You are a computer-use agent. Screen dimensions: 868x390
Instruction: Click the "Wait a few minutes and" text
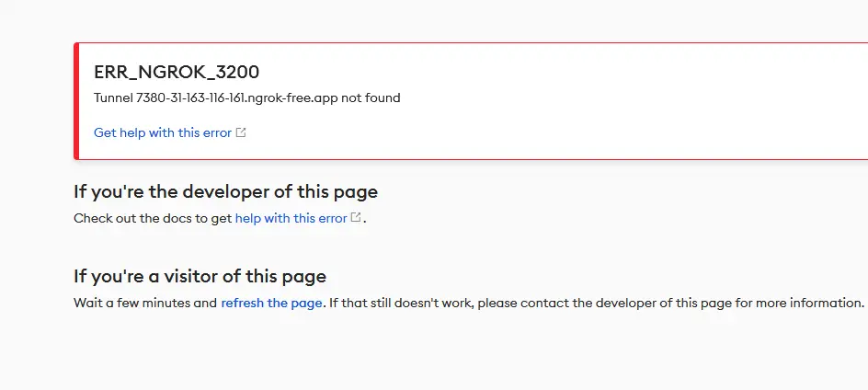point(145,303)
